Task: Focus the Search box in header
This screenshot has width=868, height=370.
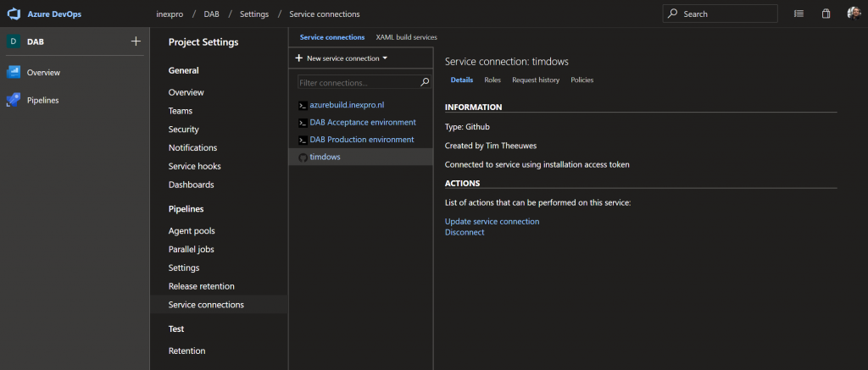Action: click(720, 14)
